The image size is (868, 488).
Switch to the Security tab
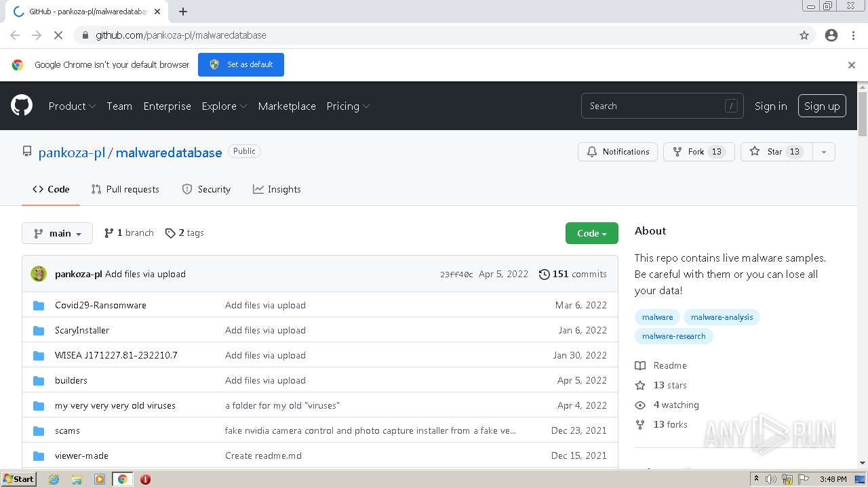[206, 189]
